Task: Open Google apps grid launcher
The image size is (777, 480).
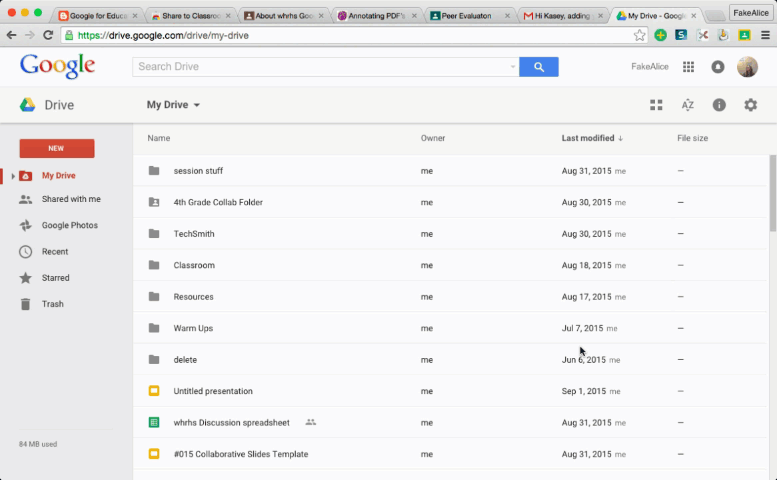Action: point(688,67)
